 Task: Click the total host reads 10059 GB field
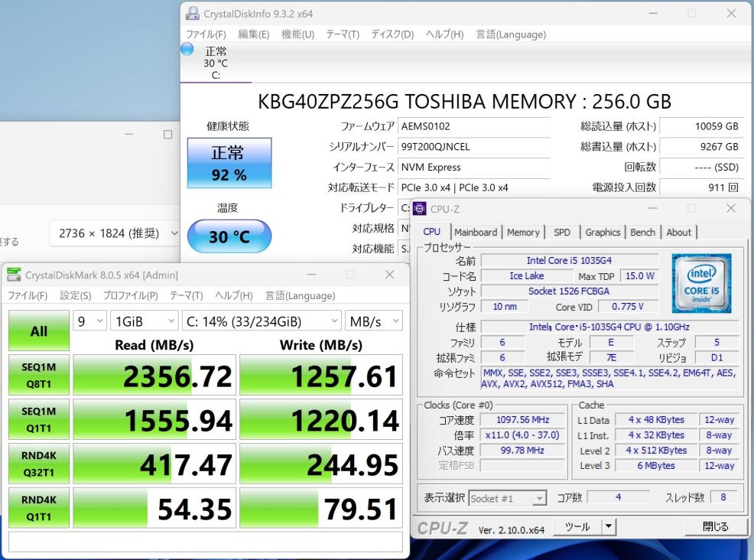tap(701, 126)
